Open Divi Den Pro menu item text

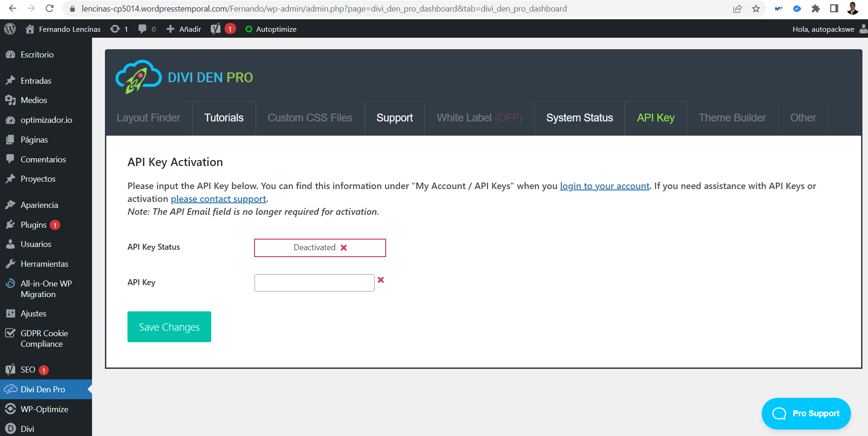click(43, 389)
